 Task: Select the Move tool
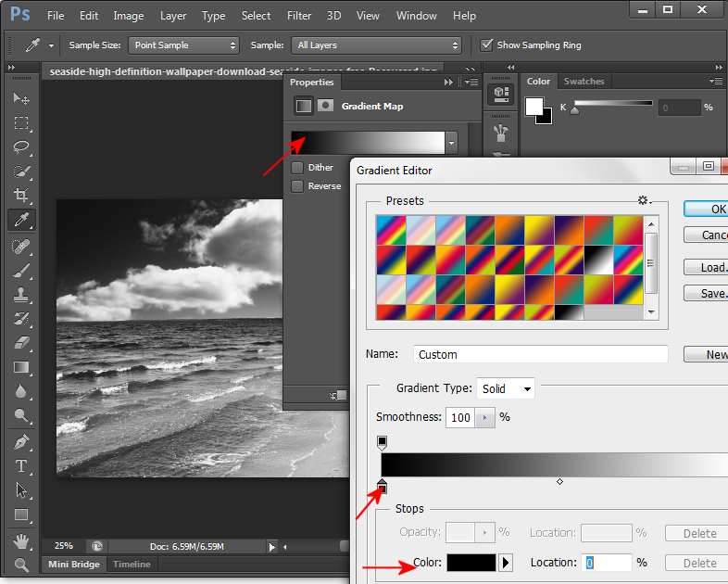[x=21, y=98]
